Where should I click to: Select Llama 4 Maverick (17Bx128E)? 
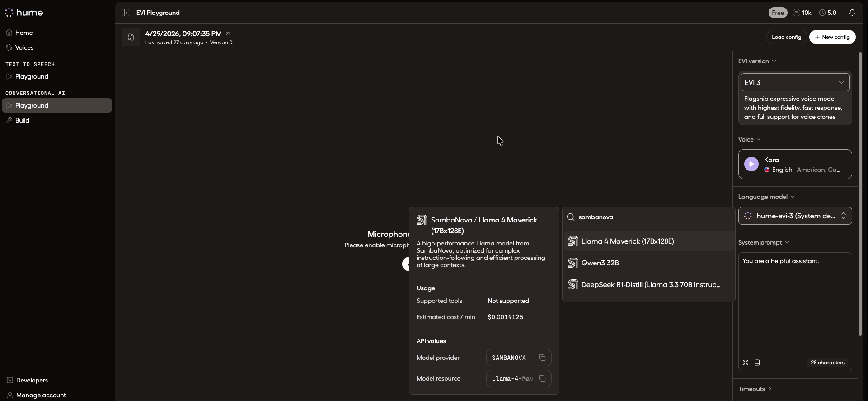[649, 241]
